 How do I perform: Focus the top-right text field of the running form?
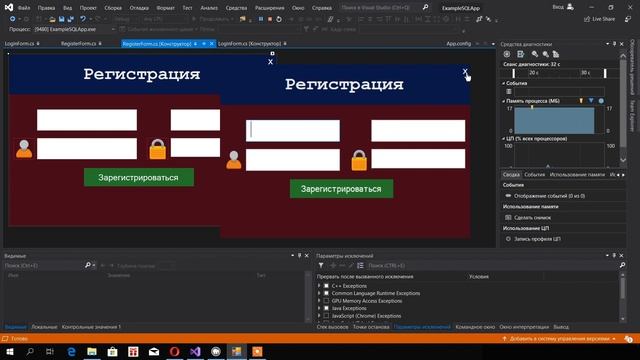pos(418,131)
